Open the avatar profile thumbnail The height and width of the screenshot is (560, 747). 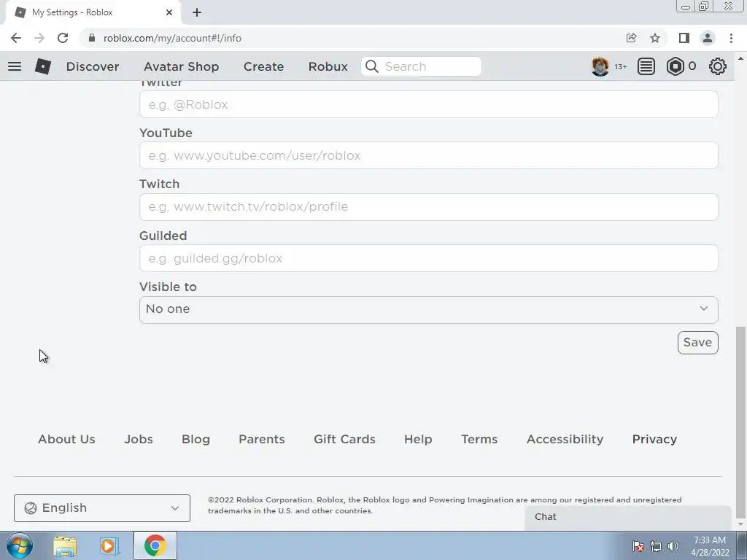coord(600,66)
